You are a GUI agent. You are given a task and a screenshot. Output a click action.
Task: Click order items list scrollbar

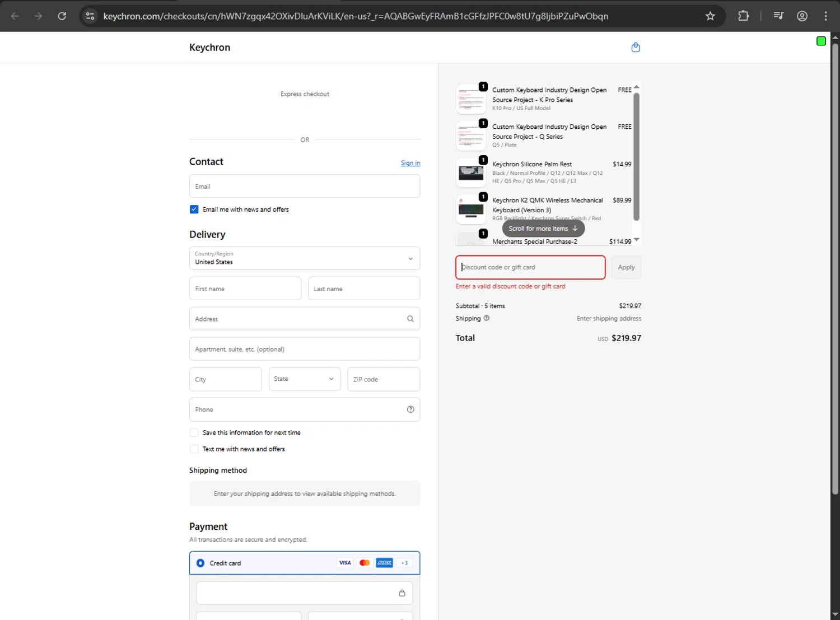tap(636, 157)
